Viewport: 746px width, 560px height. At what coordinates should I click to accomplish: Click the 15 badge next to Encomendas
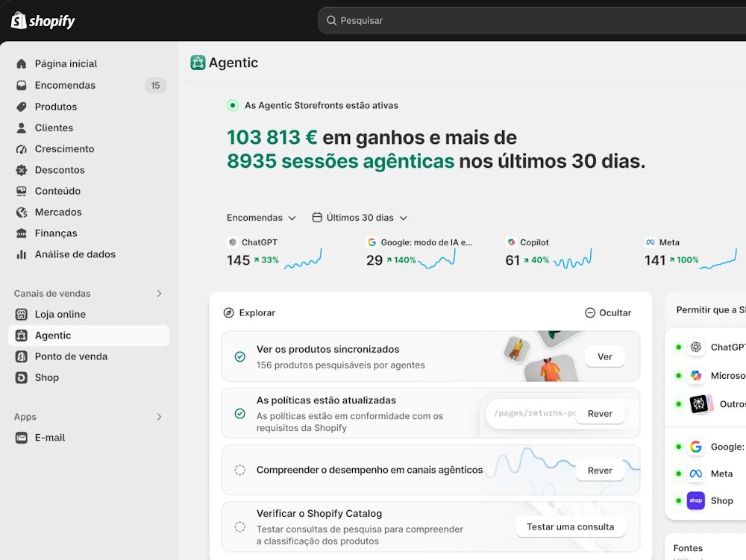pos(156,85)
